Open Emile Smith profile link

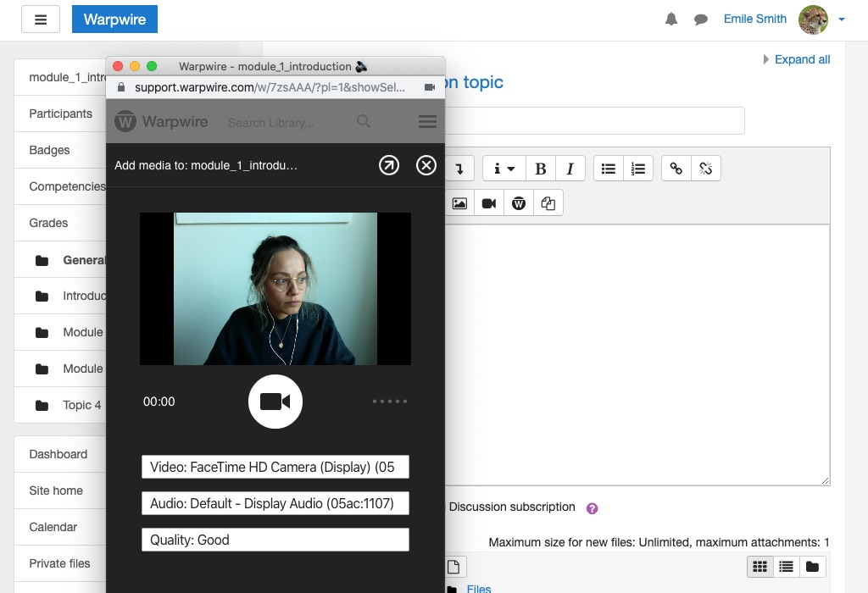click(x=755, y=19)
